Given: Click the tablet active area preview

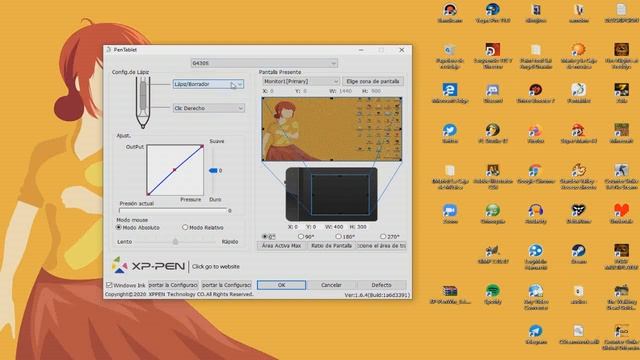Looking at the screenshot, I should tap(340, 194).
